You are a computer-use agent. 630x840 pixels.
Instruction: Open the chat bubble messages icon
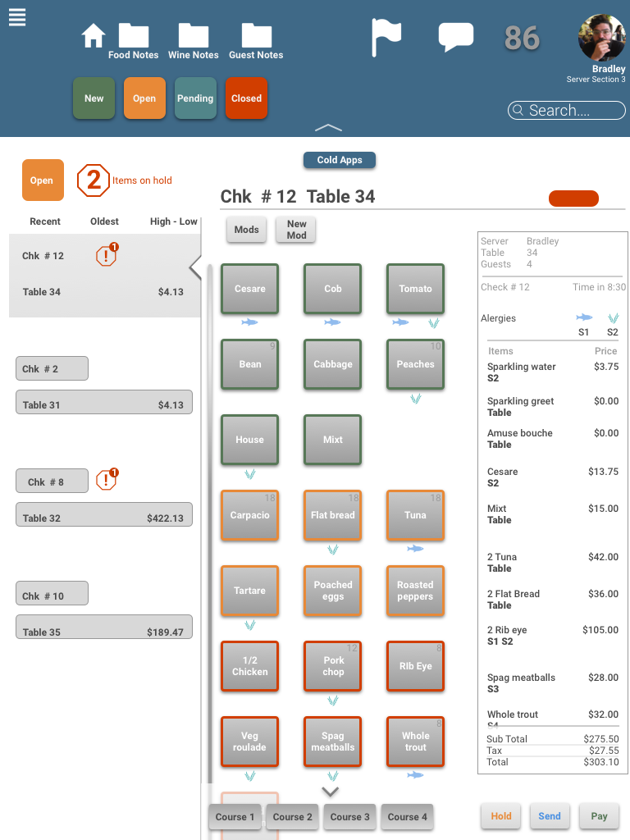[x=456, y=37]
